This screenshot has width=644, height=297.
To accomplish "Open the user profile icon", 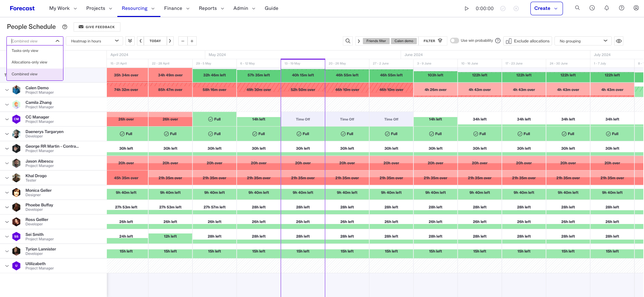I will (636, 8).
